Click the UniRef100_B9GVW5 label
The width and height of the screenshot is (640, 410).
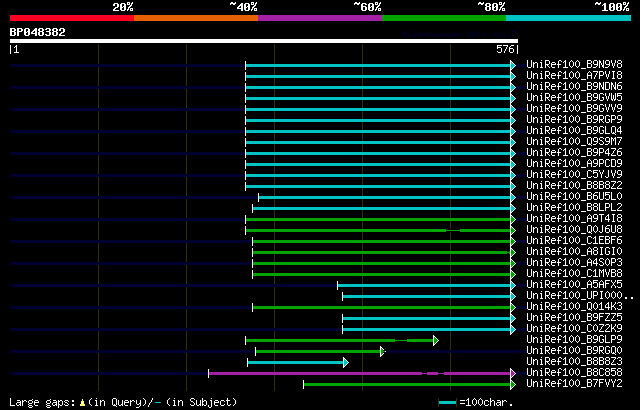[x=574, y=98]
